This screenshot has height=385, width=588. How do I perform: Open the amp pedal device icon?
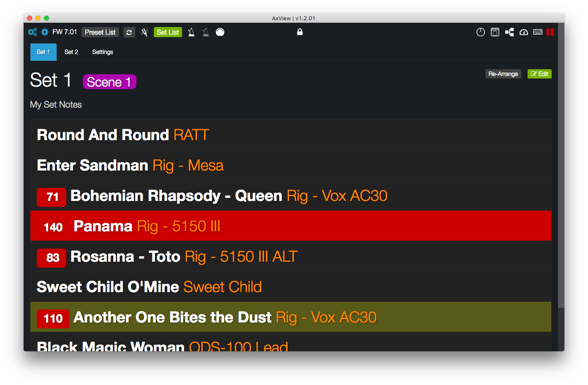click(495, 32)
